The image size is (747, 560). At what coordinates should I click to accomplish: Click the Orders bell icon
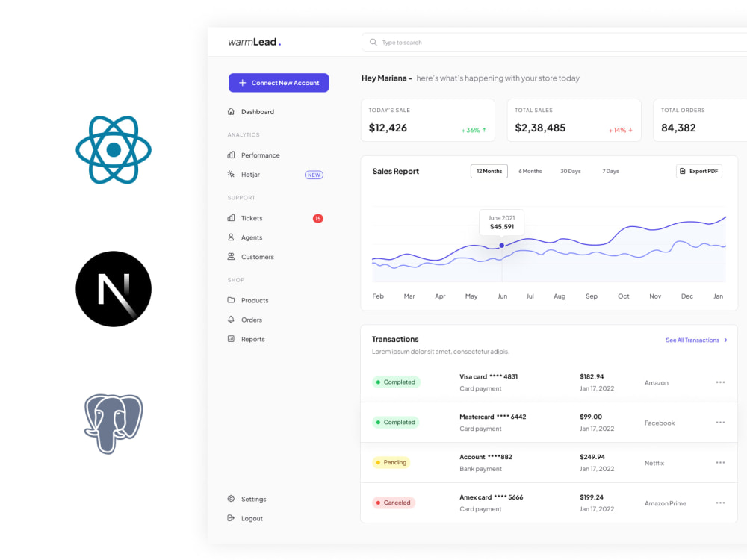231,320
